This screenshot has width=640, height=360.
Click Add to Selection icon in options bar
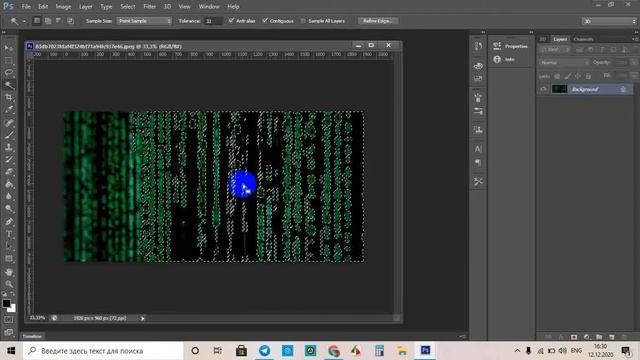(48, 20)
